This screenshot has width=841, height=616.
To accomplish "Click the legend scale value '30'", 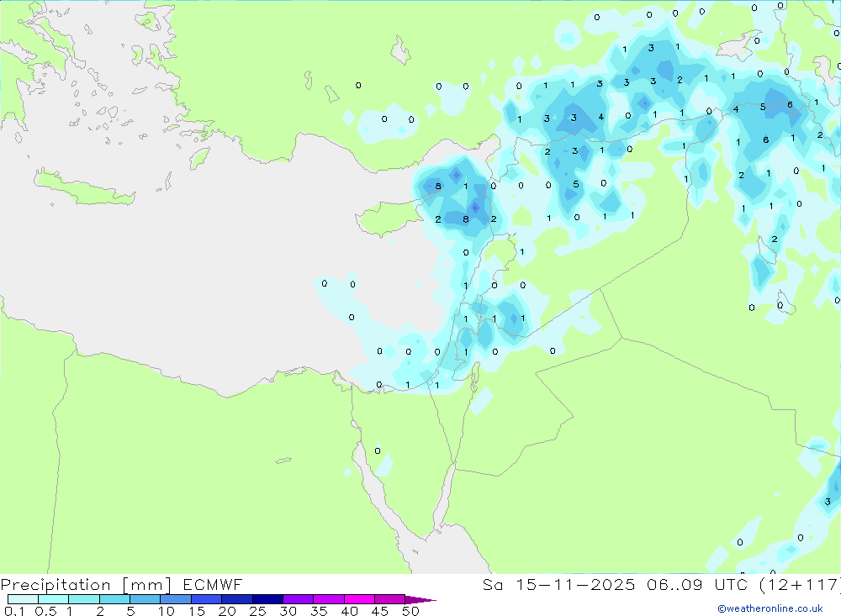I will (x=288, y=611).
